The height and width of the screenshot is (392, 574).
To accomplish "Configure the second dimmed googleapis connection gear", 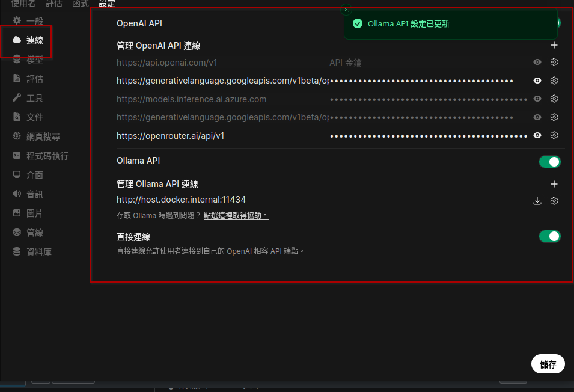I will (554, 117).
